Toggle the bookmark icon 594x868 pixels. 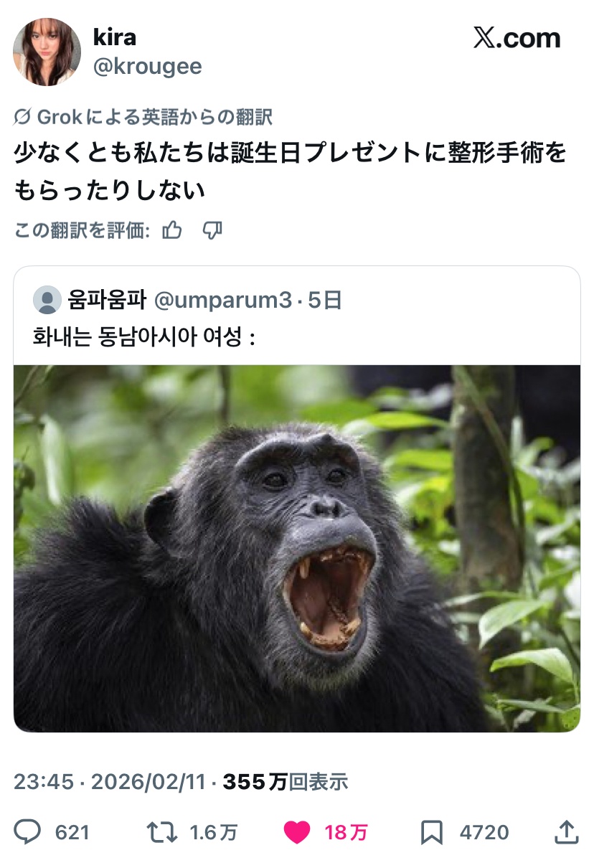(431, 832)
